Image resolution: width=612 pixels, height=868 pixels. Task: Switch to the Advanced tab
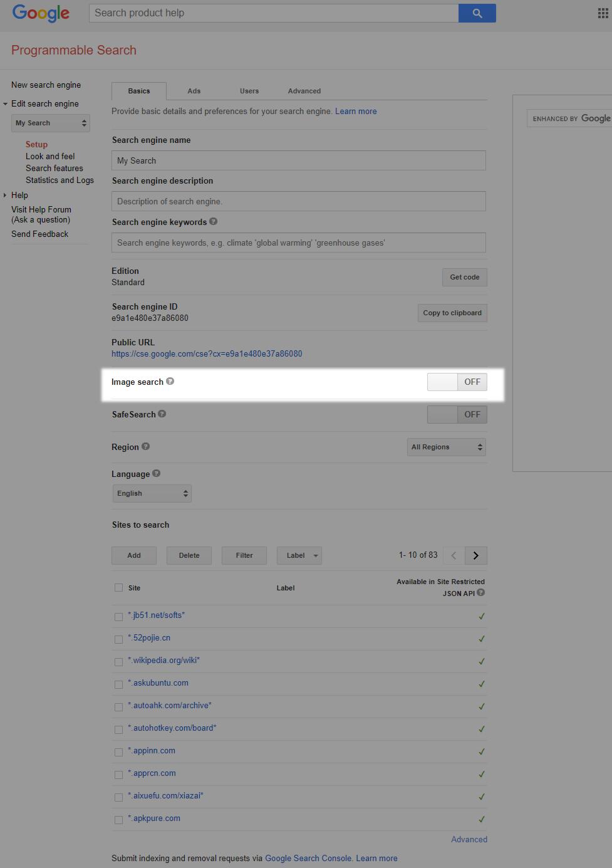(304, 91)
